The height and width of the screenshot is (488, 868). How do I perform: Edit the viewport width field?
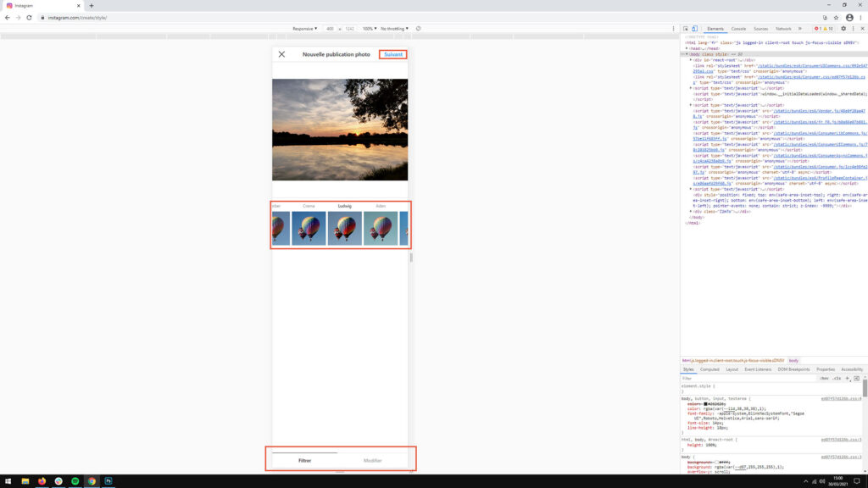pos(330,29)
